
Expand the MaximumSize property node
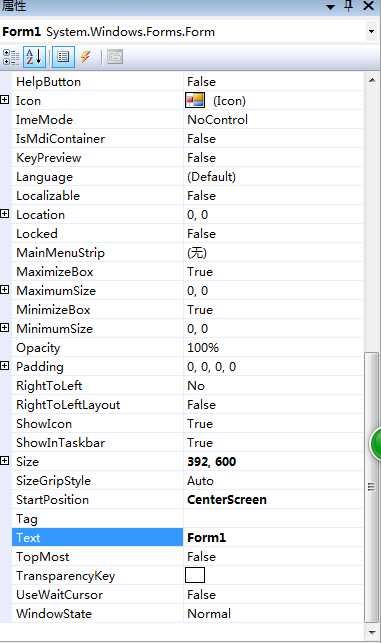5,290
